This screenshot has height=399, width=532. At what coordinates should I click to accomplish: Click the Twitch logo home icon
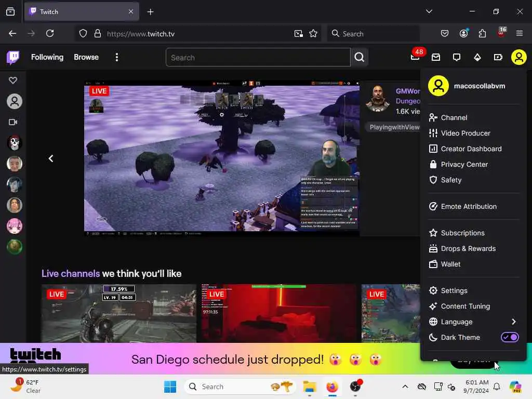click(13, 57)
